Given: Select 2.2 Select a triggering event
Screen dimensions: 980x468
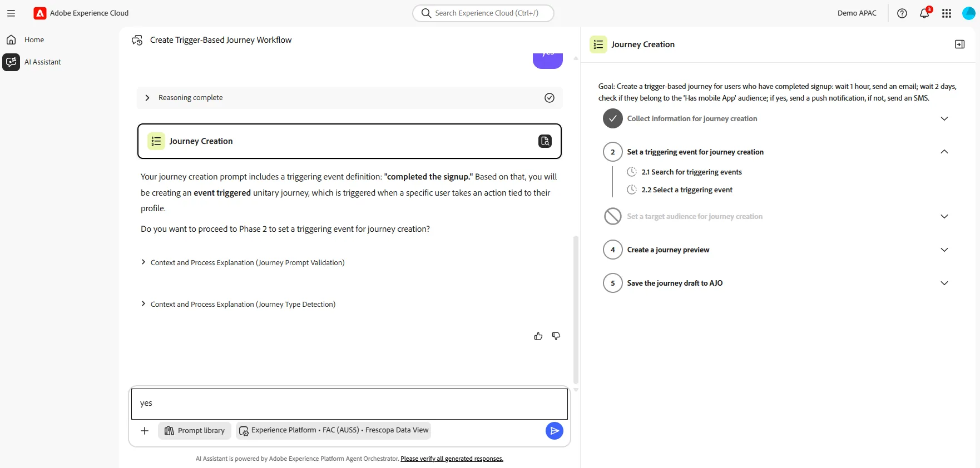Looking at the screenshot, I should (687, 190).
